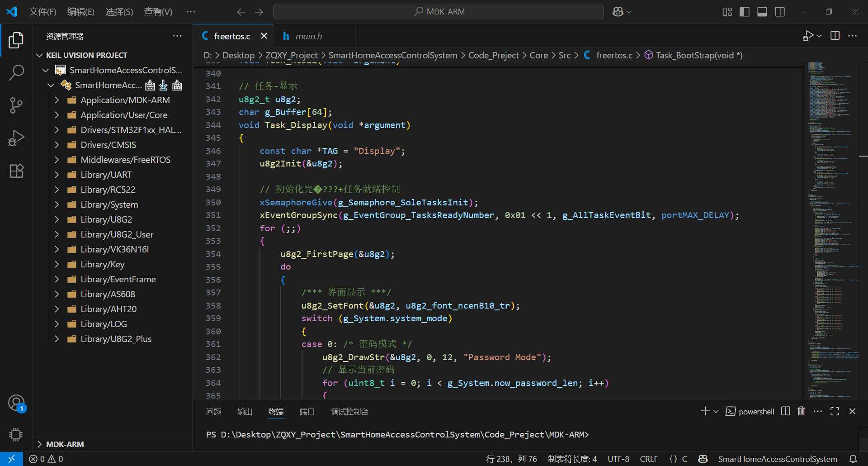Open the Run and Debug view
The width and height of the screenshot is (868, 466).
pos(16,138)
